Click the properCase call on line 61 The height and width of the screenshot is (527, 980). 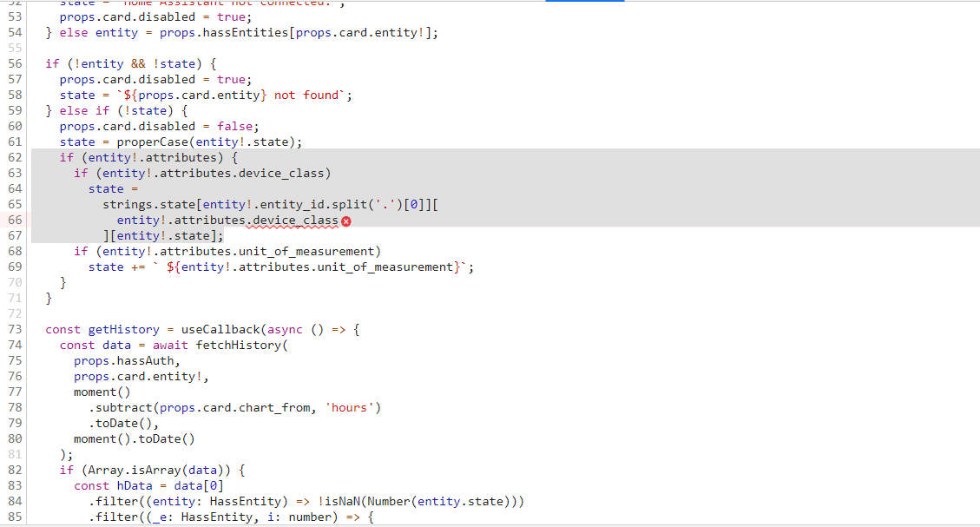pos(156,142)
